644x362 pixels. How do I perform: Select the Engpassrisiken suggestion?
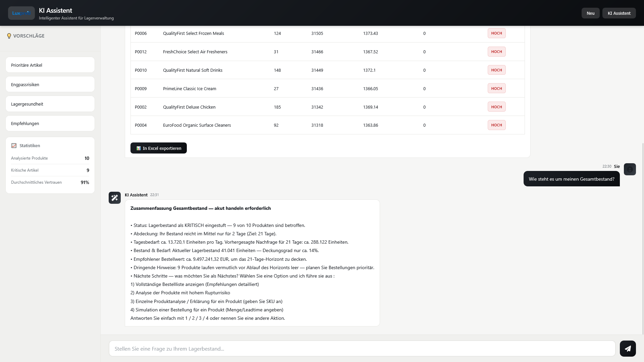pos(50,84)
